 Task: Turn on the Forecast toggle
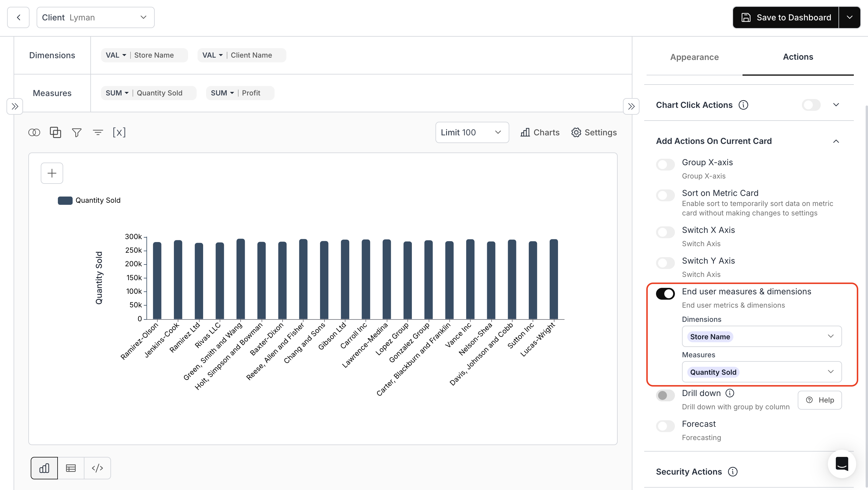[665, 426]
